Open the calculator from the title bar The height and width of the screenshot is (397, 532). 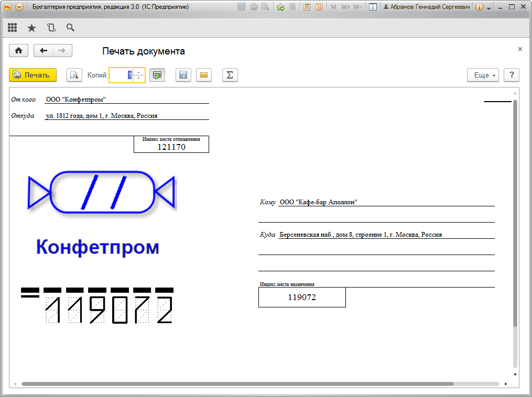(x=307, y=7)
